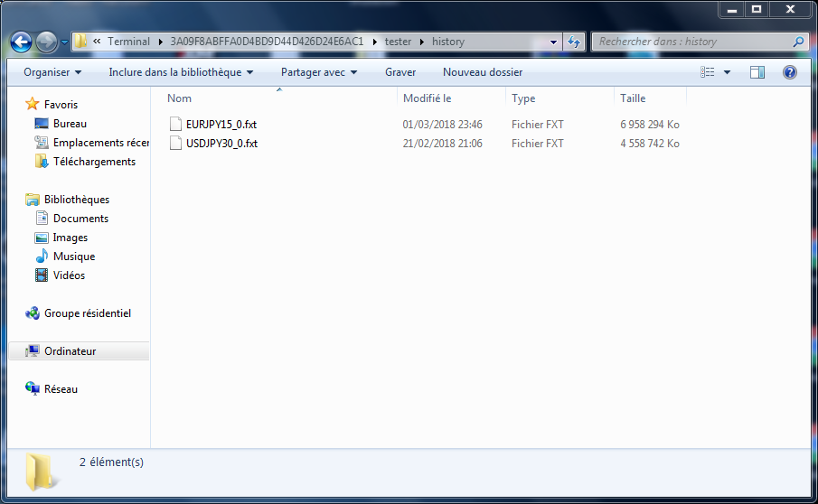This screenshot has width=818, height=504.
Task: Click the Back navigation arrow button
Action: [x=22, y=42]
